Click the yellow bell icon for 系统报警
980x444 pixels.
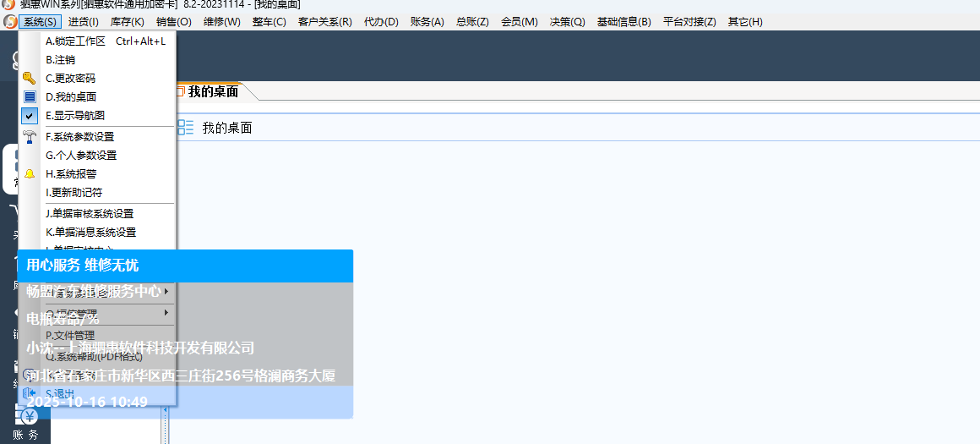point(30,173)
